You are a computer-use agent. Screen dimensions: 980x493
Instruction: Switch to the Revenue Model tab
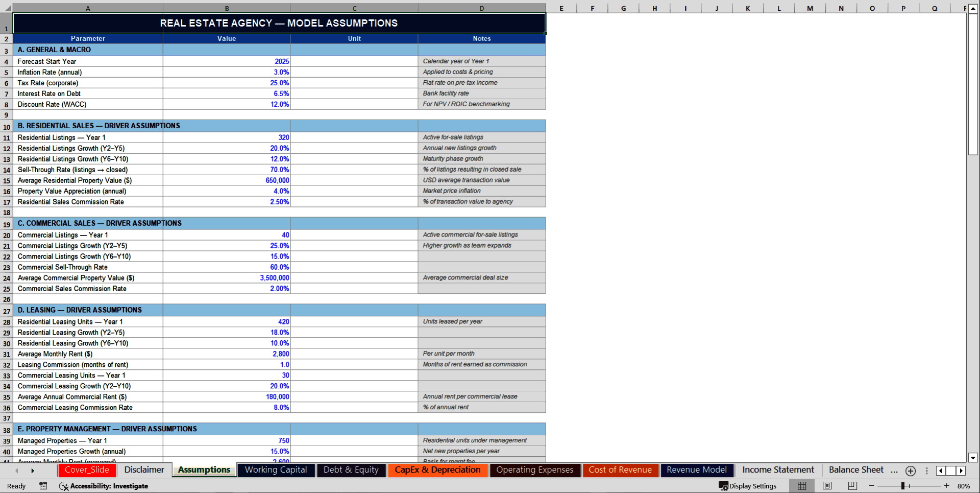point(696,470)
